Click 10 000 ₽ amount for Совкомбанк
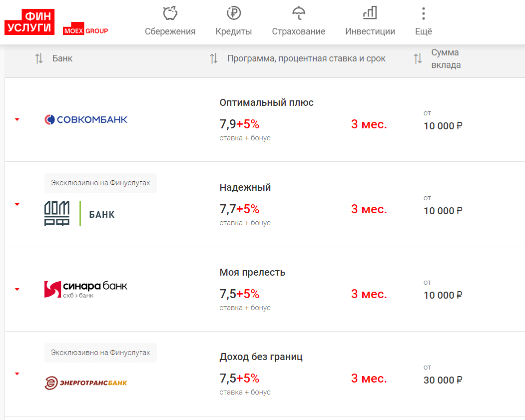525x420 pixels. point(443,126)
